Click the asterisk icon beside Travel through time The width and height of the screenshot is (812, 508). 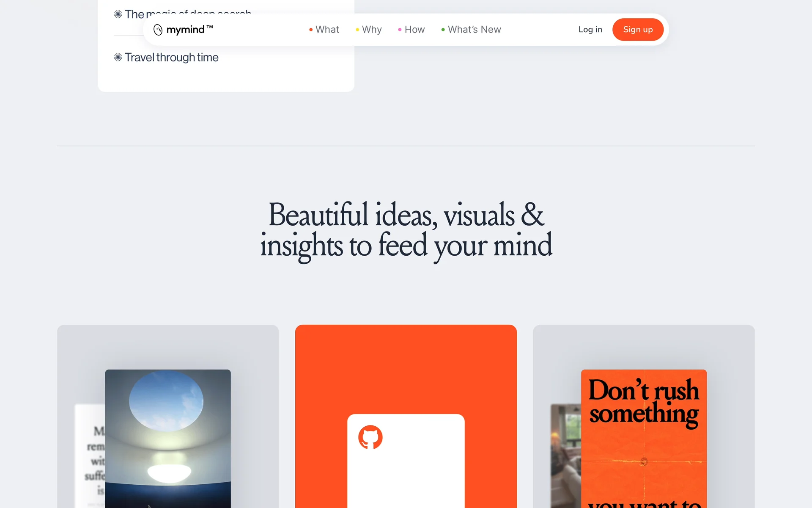click(x=118, y=57)
